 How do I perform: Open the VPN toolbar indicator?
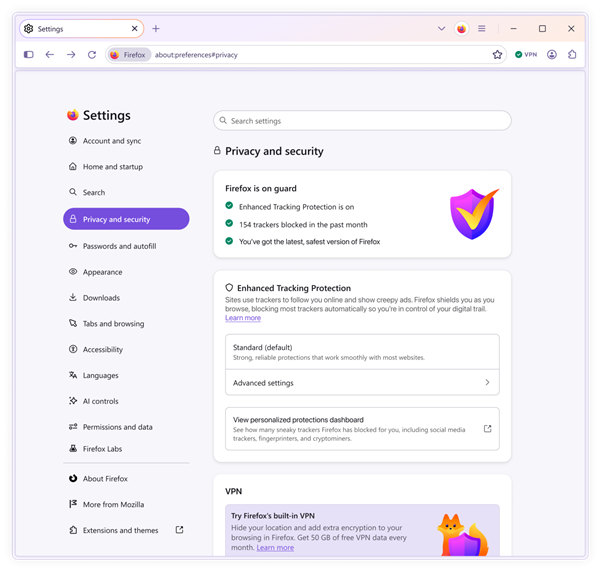tap(526, 55)
